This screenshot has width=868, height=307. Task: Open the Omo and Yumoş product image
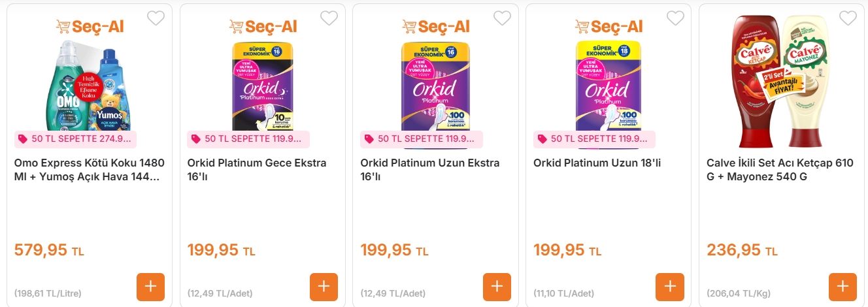(90, 85)
